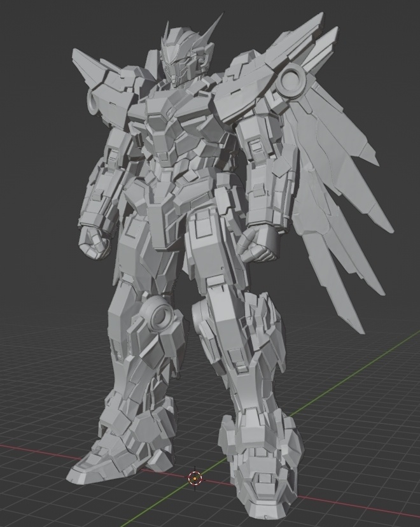420x527 pixels.
Task: Click the 3D cursor at world origin
Action: pyautogui.click(x=195, y=478)
